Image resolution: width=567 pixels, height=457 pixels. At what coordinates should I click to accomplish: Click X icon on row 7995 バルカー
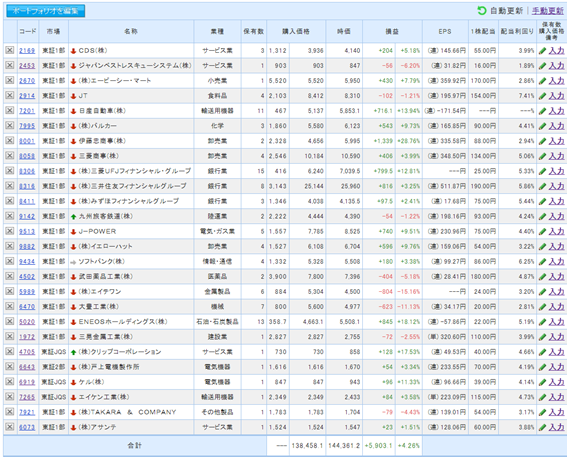point(10,125)
